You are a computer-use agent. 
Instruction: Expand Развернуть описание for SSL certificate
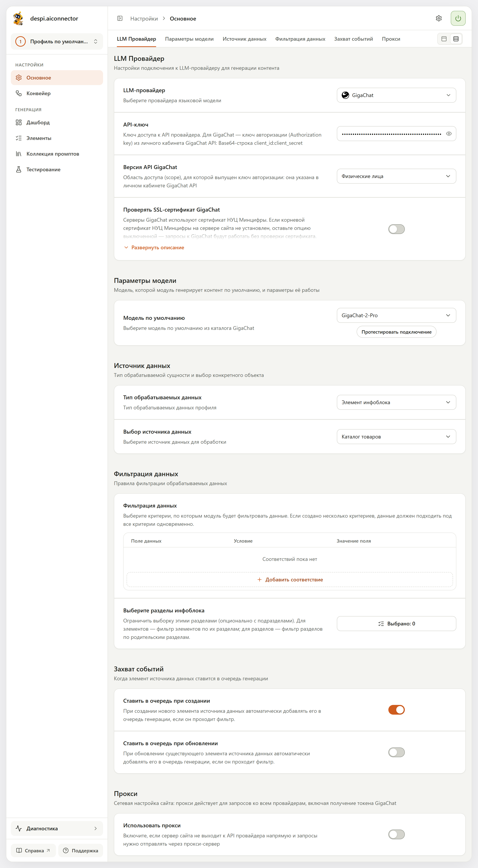pos(154,248)
